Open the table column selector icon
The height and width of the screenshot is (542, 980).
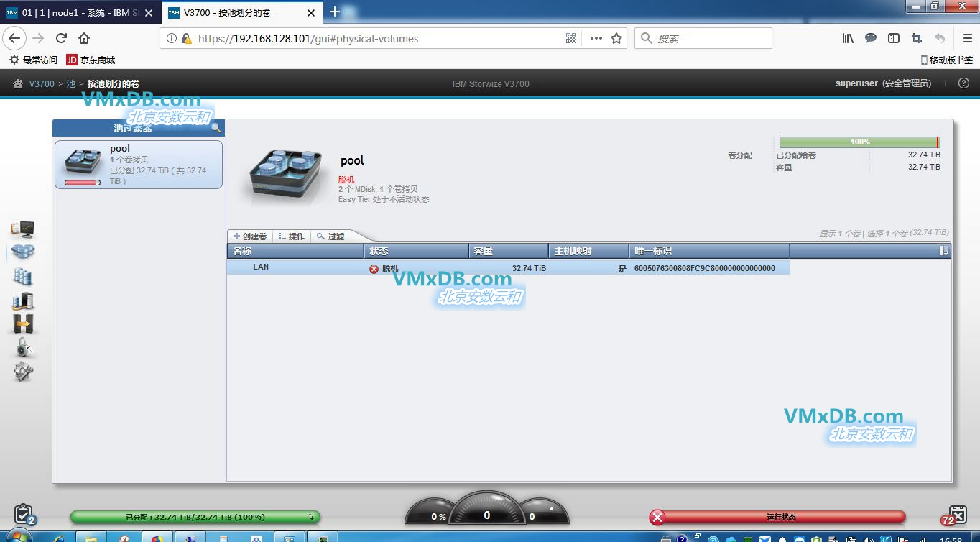(x=944, y=251)
